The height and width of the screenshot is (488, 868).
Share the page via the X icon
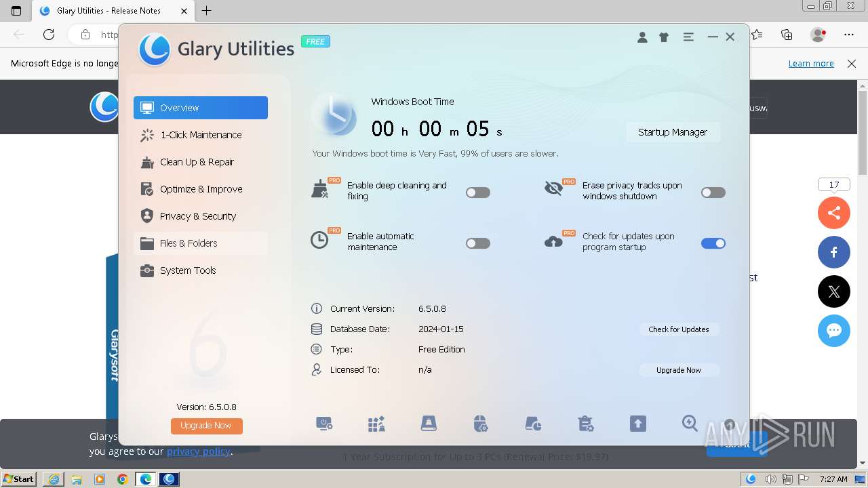834,291
